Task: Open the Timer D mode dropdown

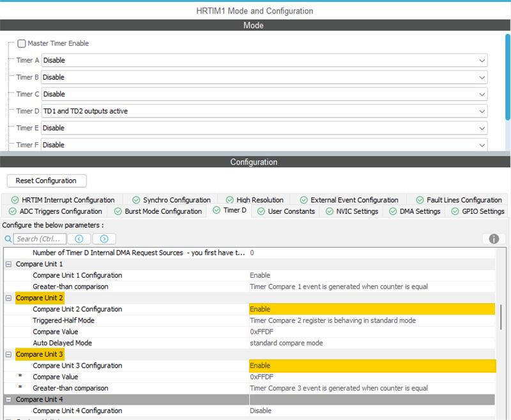Action: tap(482, 111)
